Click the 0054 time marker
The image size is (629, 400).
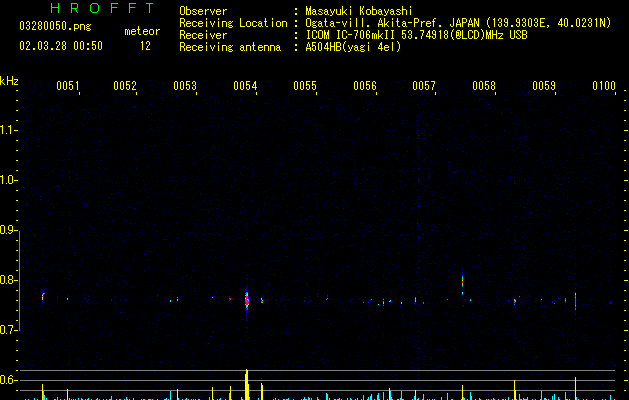[x=245, y=86]
